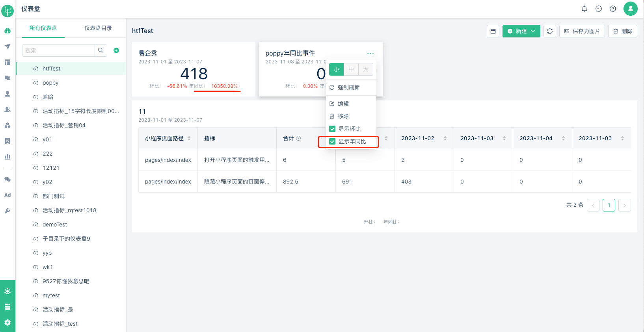Image resolution: width=644 pixels, height=332 pixels.
Task: Sort by the 2023-11-02 column
Action: point(445,138)
